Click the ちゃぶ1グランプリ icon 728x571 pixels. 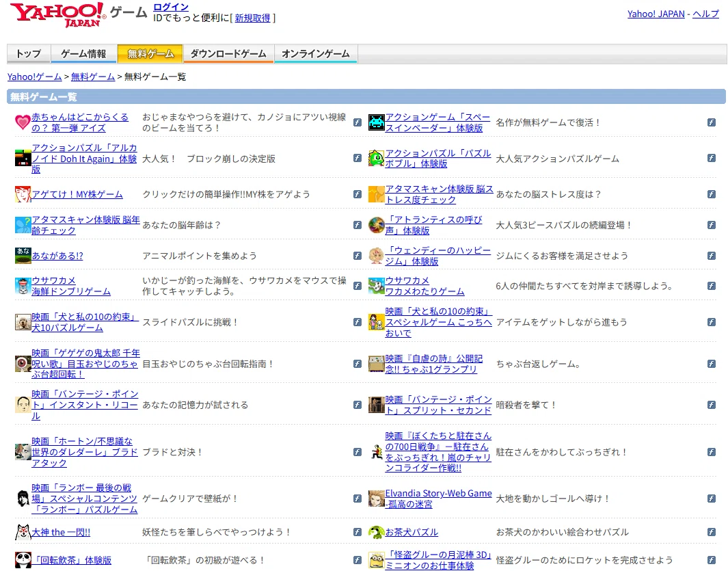pyautogui.click(x=377, y=364)
